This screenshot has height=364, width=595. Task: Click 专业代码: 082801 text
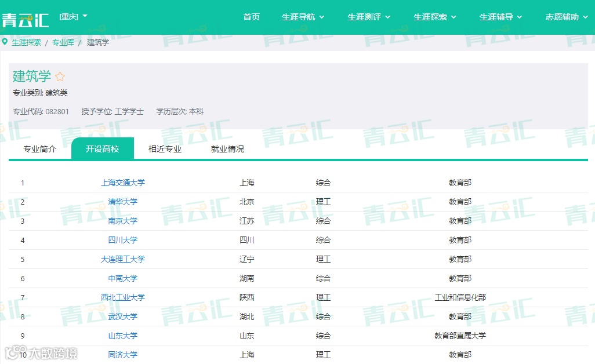coord(41,111)
